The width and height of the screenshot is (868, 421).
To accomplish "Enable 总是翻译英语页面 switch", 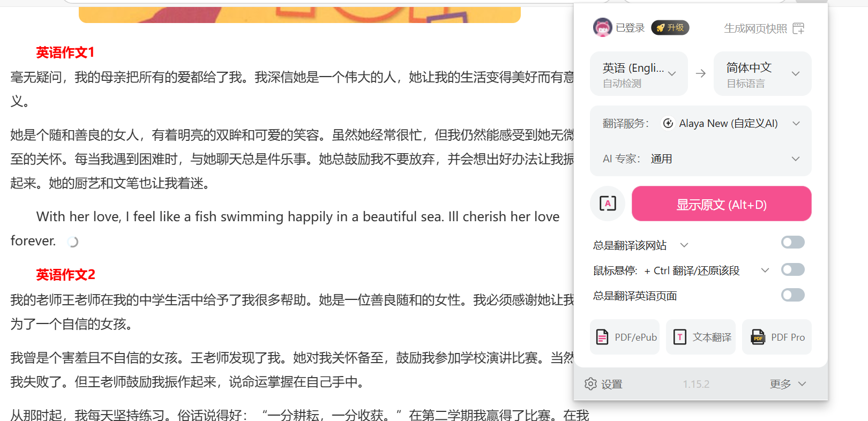I will [x=793, y=295].
